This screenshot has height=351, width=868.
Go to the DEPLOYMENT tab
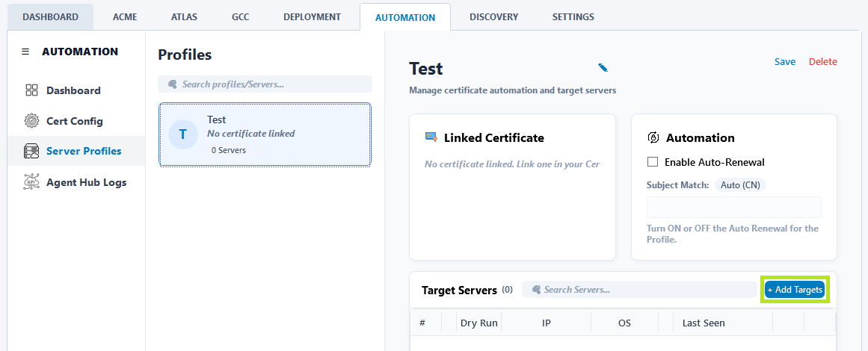tap(313, 16)
